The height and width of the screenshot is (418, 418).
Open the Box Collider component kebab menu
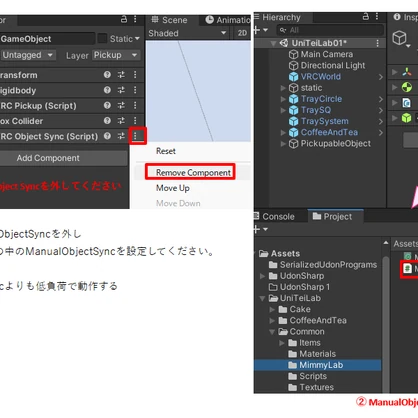[x=135, y=121]
